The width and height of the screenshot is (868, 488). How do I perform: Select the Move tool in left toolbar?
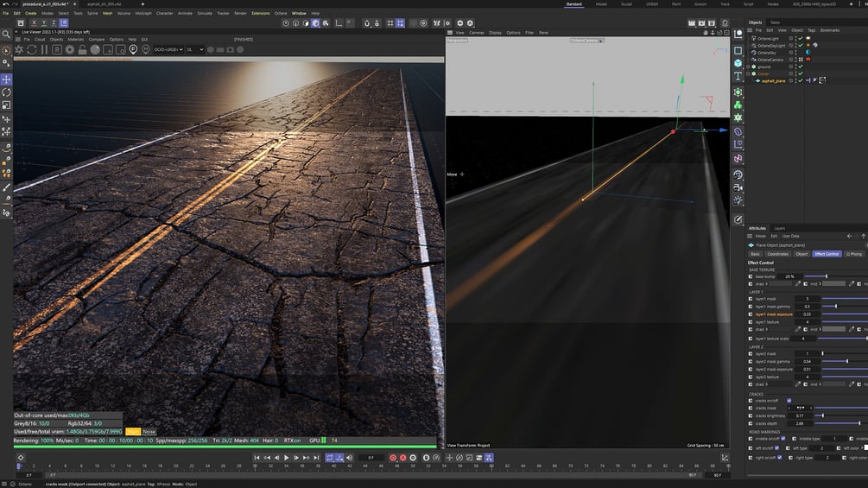click(6, 79)
